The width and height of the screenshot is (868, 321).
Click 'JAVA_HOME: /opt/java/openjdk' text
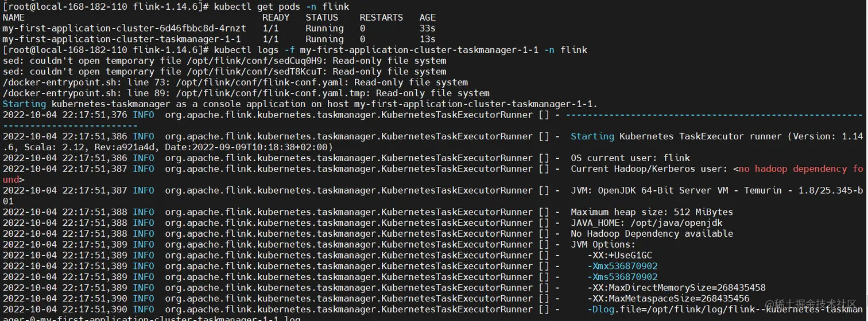coord(646,222)
